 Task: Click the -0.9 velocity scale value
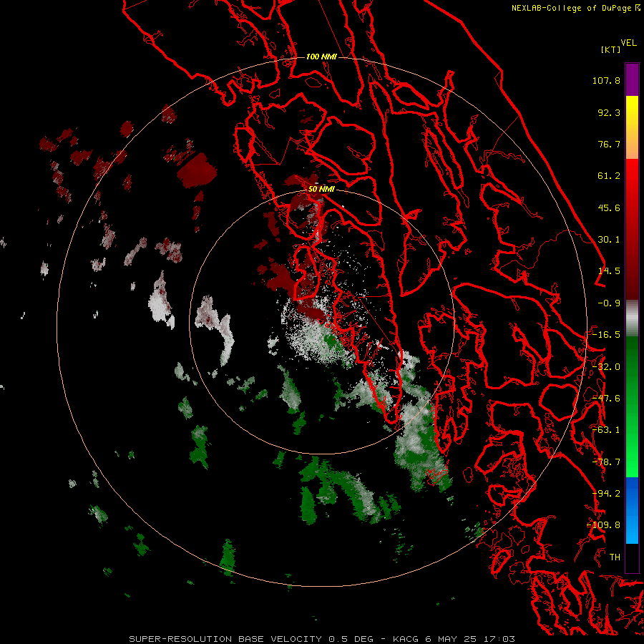click(609, 303)
